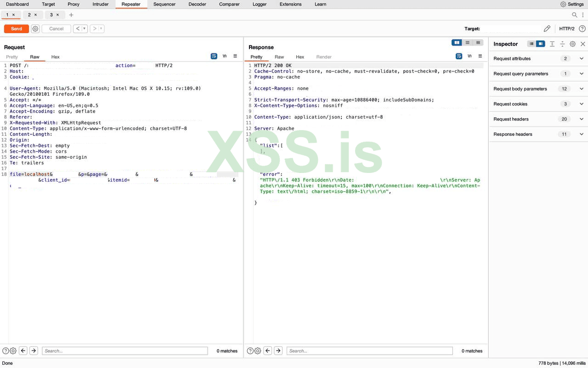Close Repeater tab 2
Image resolution: width=588 pixels, height=368 pixels.
click(x=35, y=15)
